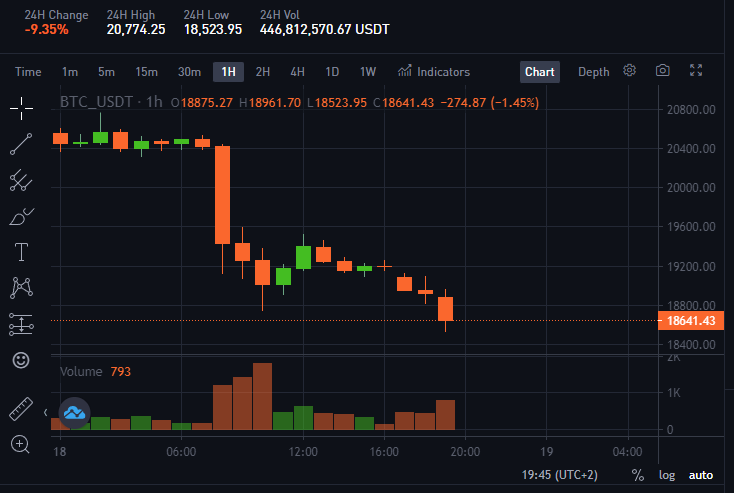The width and height of the screenshot is (734, 493).
Task: Open chart settings gear icon
Action: (x=630, y=70)
